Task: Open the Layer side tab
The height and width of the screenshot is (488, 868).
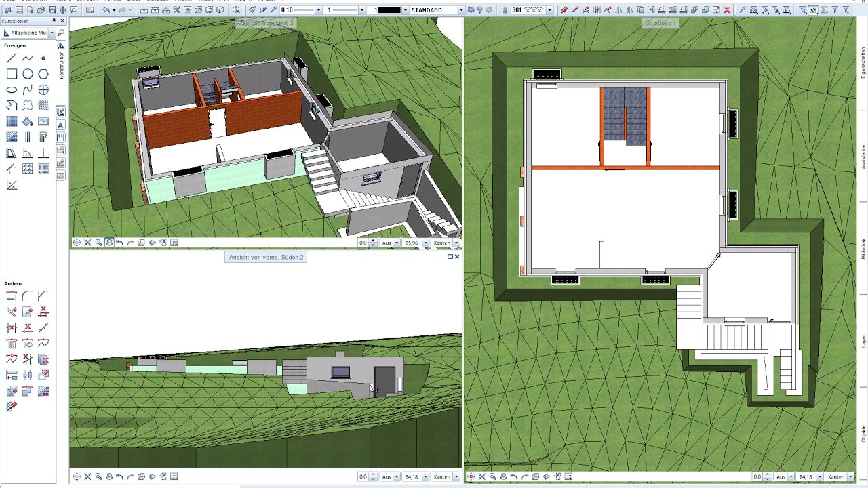Action: [863, 340]
